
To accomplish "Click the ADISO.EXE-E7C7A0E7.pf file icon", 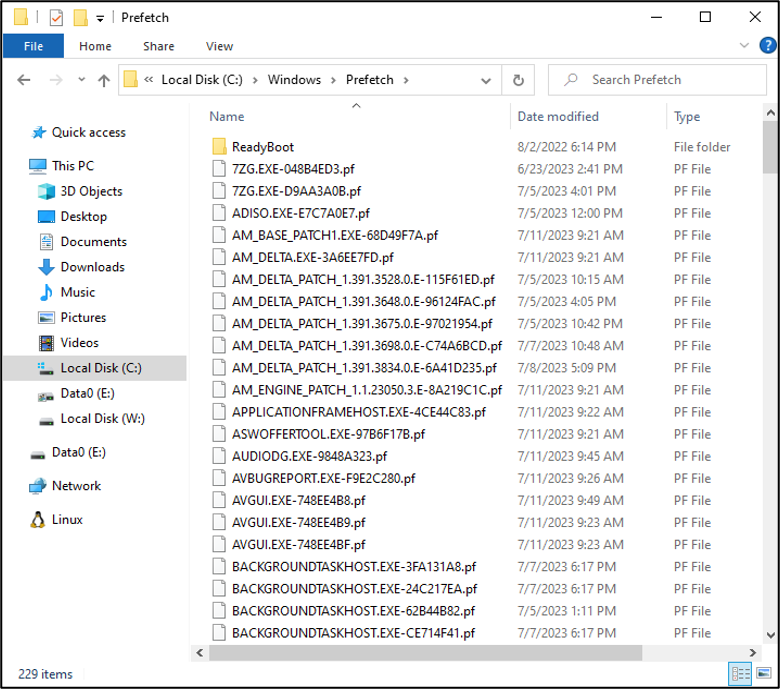I will [219, 213].
